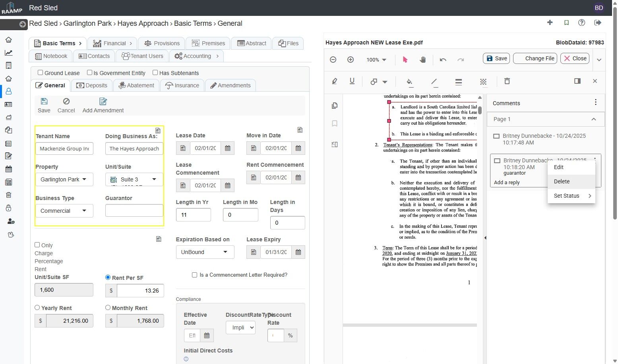
Task: Switch to the Deposits tab
Action: click(92, 85)
